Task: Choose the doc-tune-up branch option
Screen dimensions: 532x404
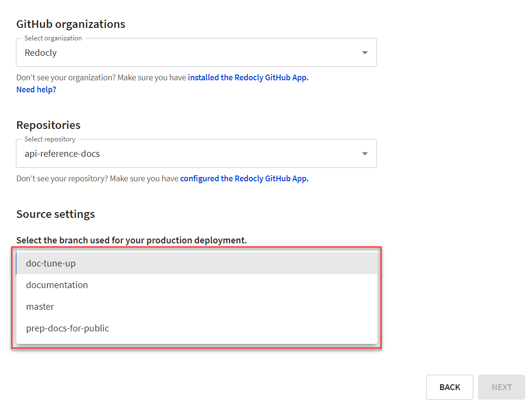Action: (x=197, y=264)
